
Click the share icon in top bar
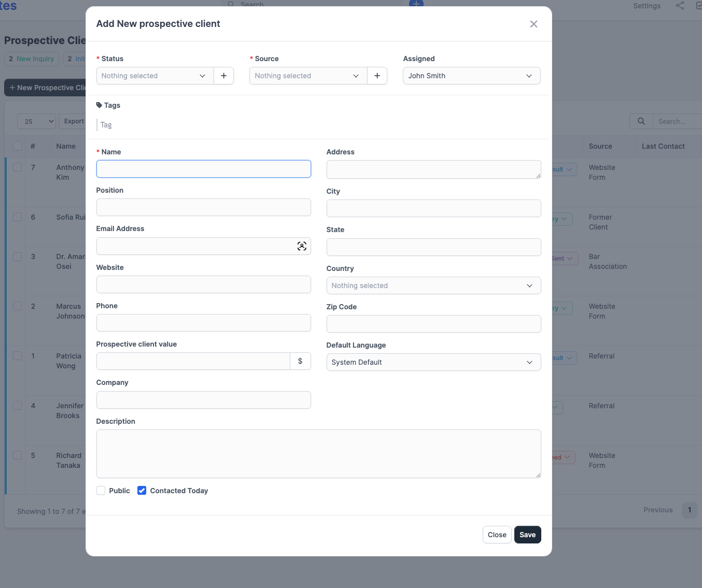(680, 6)
